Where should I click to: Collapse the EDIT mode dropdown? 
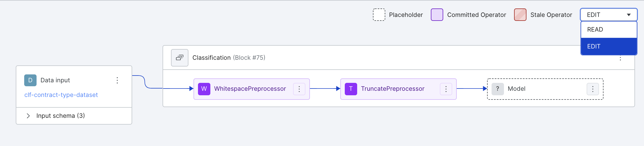(609, 15)
